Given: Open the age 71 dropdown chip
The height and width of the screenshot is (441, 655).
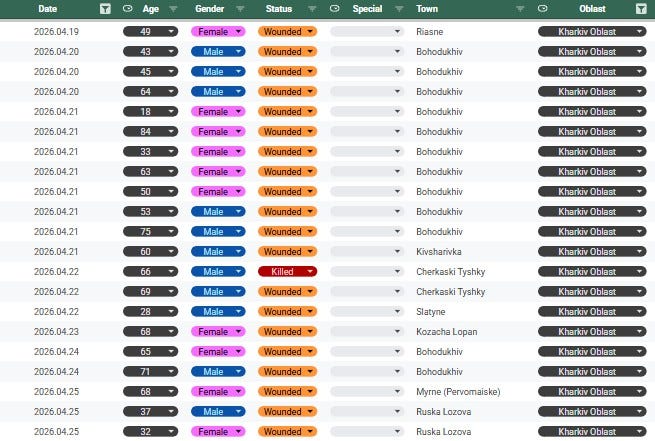Looking at the screenshot, I should tap(150, 371).
